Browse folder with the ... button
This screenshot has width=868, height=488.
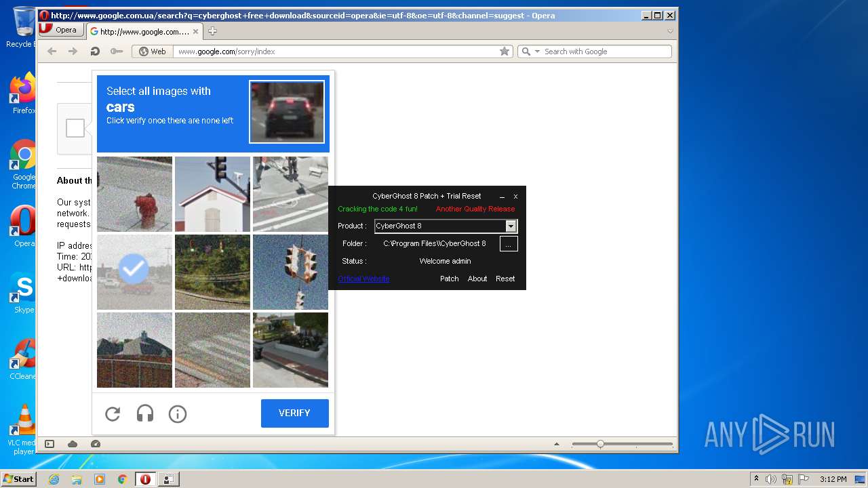coord(509,244)
